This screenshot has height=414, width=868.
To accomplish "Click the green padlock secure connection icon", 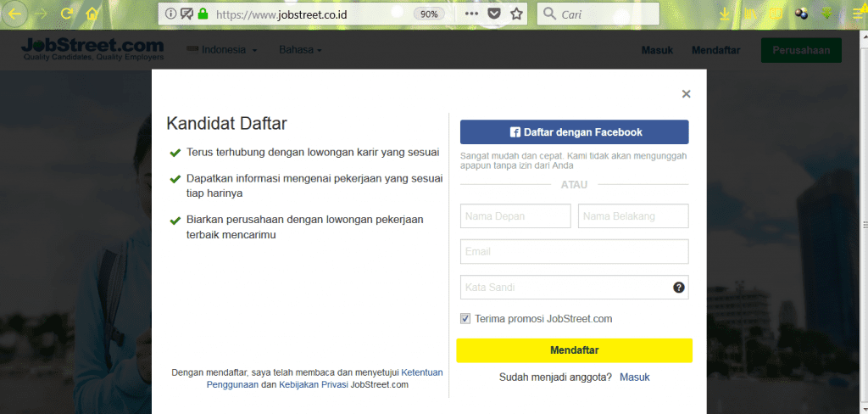I will pos(203,14).
